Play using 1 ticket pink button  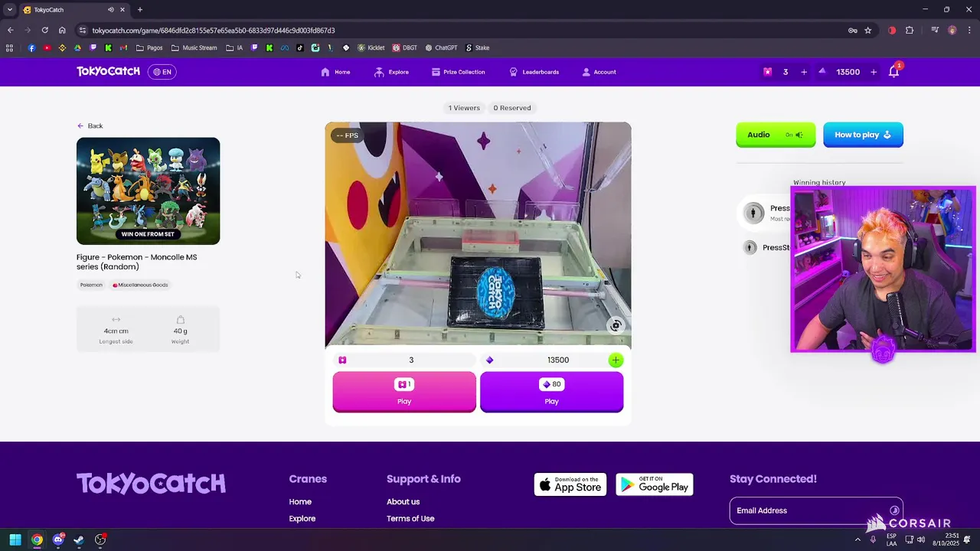(x=404, y=392)
